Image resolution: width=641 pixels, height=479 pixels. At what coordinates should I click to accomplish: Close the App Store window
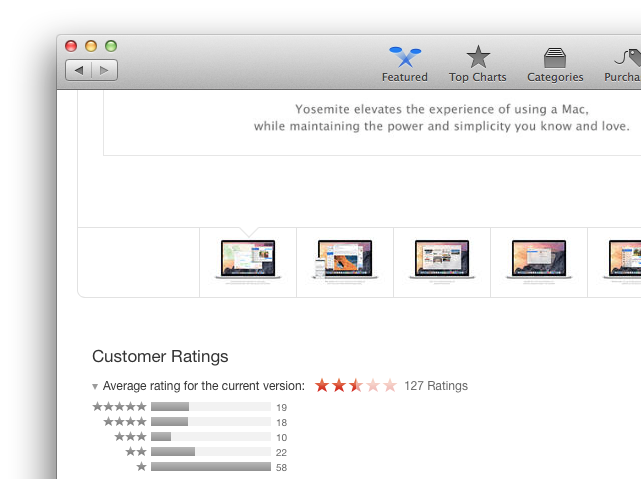[x=71, y=46]
